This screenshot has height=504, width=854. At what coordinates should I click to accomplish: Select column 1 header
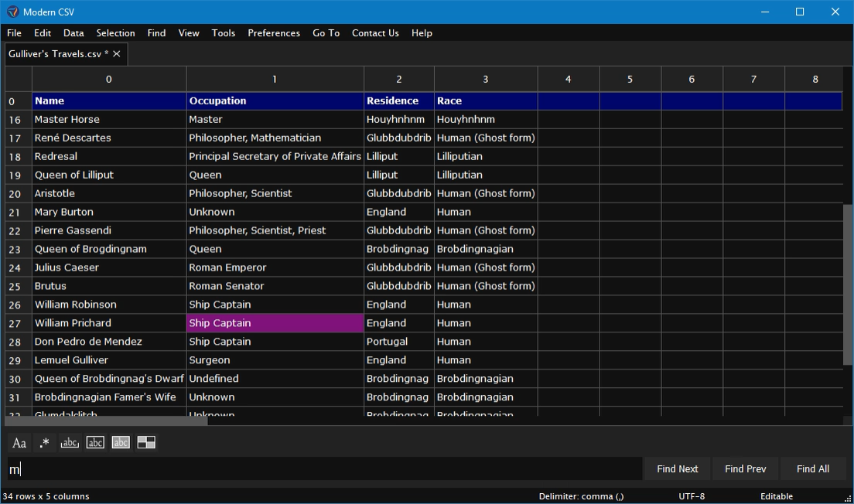tap(275, 80)
